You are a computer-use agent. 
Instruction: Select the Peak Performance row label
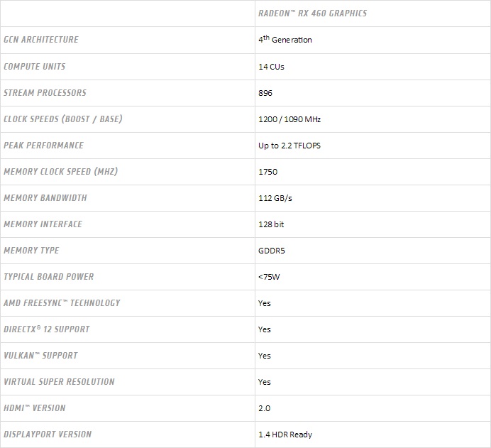point(44,146)
